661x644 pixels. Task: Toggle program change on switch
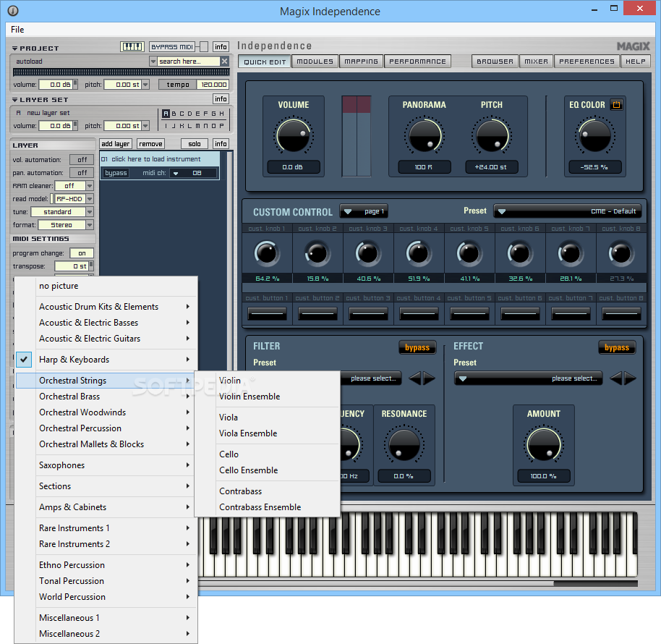click(82, 253)
